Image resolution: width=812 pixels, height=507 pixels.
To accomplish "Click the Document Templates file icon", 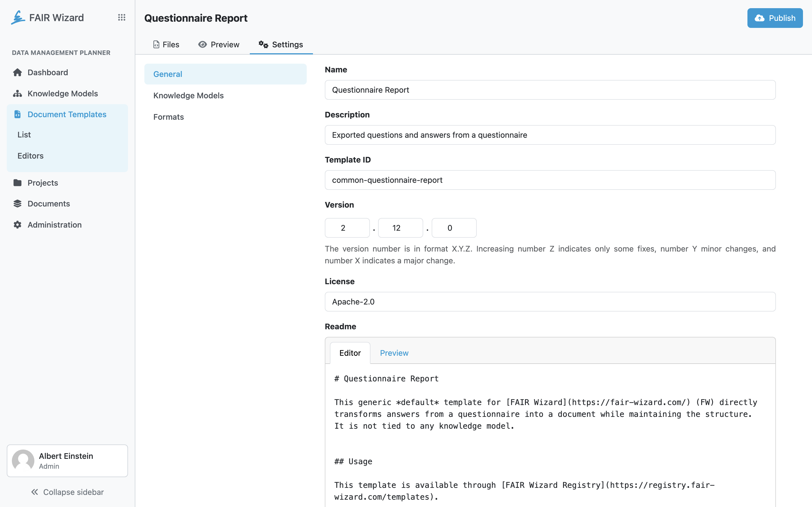I will [x=17, y=114].
